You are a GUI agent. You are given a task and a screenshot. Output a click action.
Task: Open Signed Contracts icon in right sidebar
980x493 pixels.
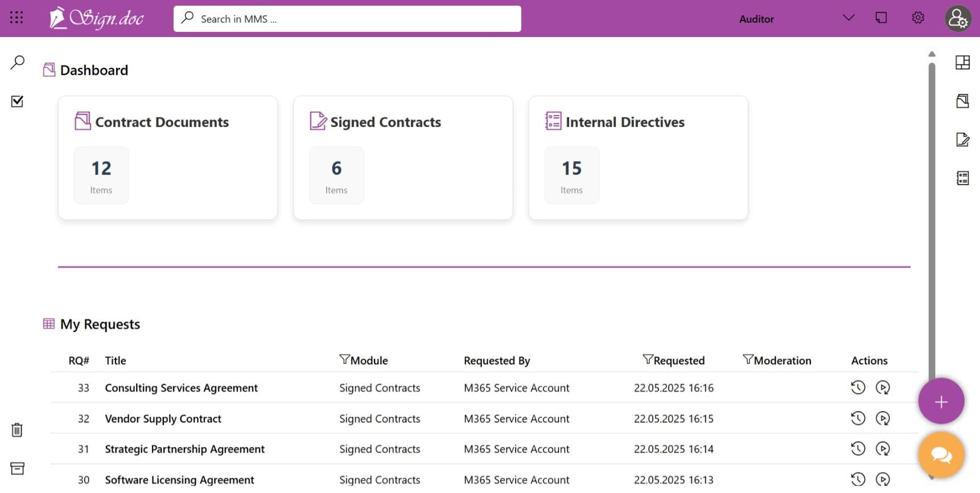(962, 139)
